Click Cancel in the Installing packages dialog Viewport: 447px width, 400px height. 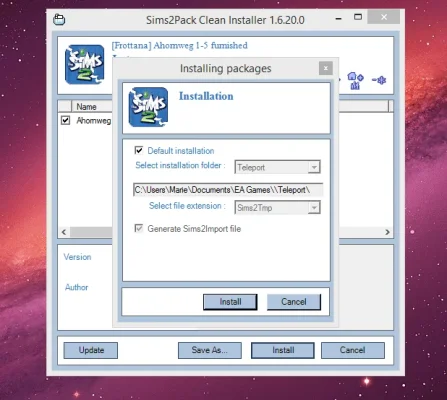point(294,302)
